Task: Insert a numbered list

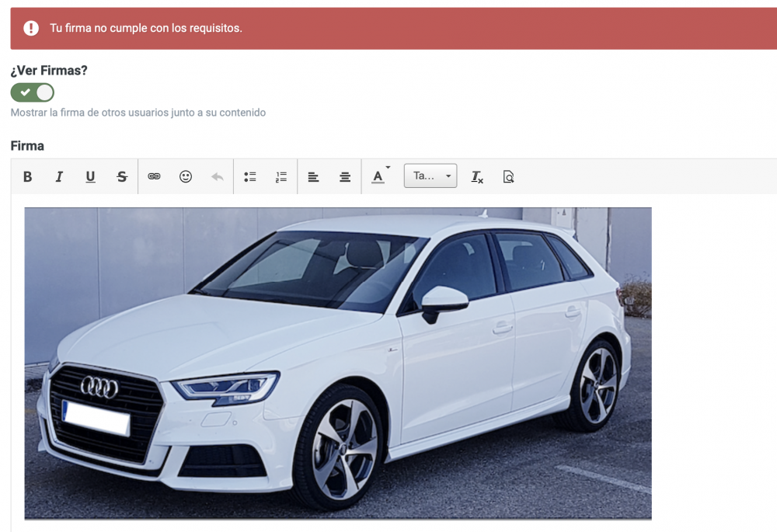Action: 281,176
